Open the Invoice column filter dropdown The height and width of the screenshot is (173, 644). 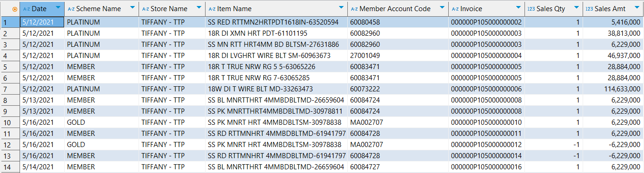pyautogui.click(x=518, y=8)
